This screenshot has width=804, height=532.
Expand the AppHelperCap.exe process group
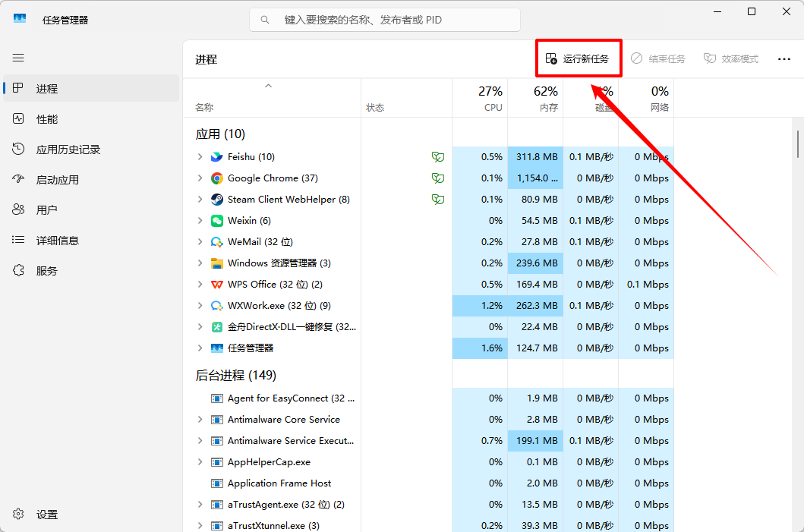(200, 462)
